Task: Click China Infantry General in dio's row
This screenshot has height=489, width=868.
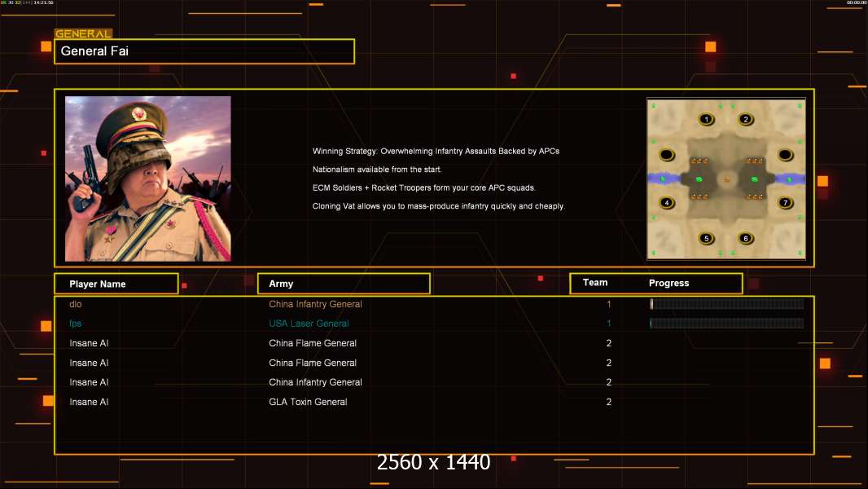Action: 315,304
